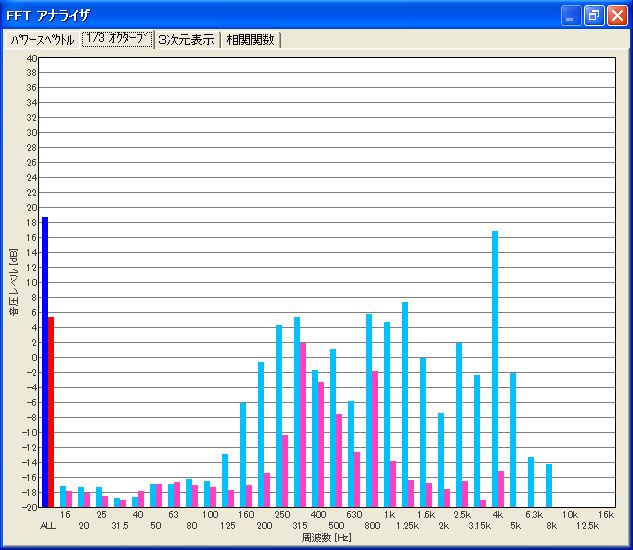Click the cyan bar at 5k

513,440
